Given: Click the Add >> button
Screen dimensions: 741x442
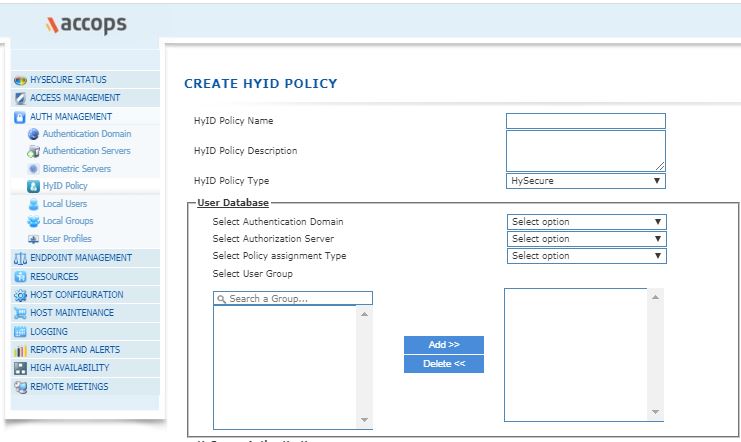Looking at the screenshot, I should [x=444, y=345].
